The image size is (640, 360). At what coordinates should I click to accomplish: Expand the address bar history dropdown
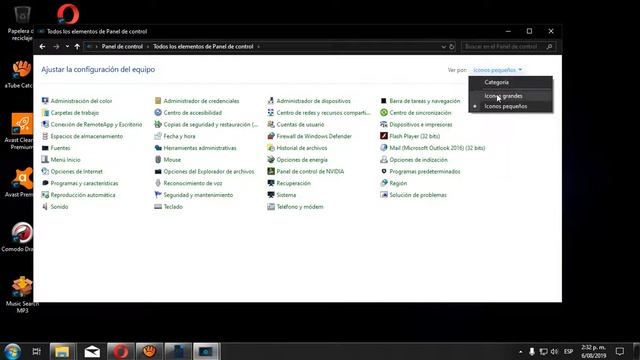coord(443,47)
